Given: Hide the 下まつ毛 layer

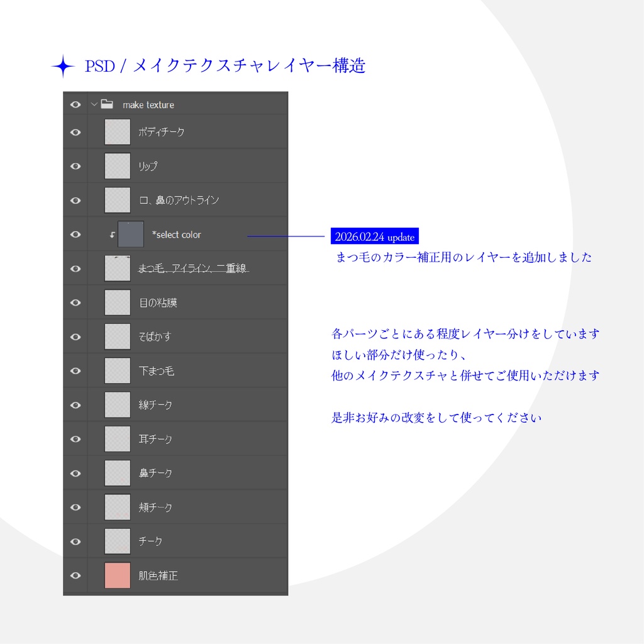Looking at the screenshot, I should pos(75,371).
